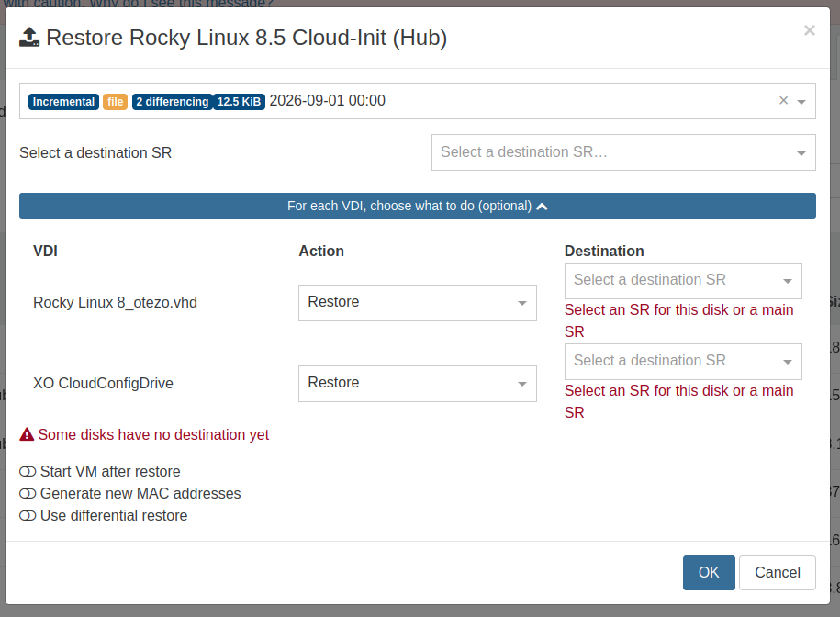The image size is (840, 617).
Task: Click the restore upload icon in dialog title
Action: click(x=29, y=38)
